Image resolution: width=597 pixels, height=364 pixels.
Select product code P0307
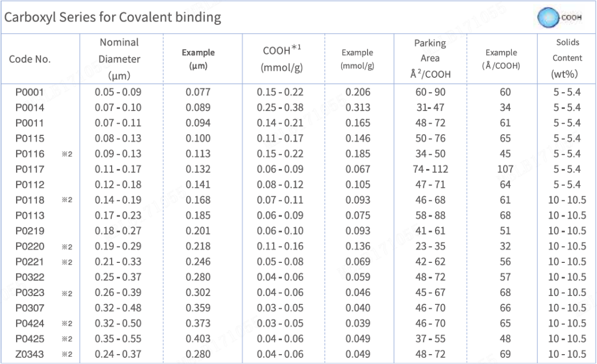tap(30, 308)
